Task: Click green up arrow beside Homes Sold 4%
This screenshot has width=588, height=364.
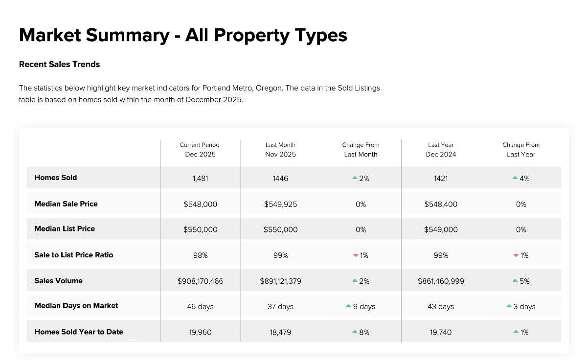Action: click(515, 178)
